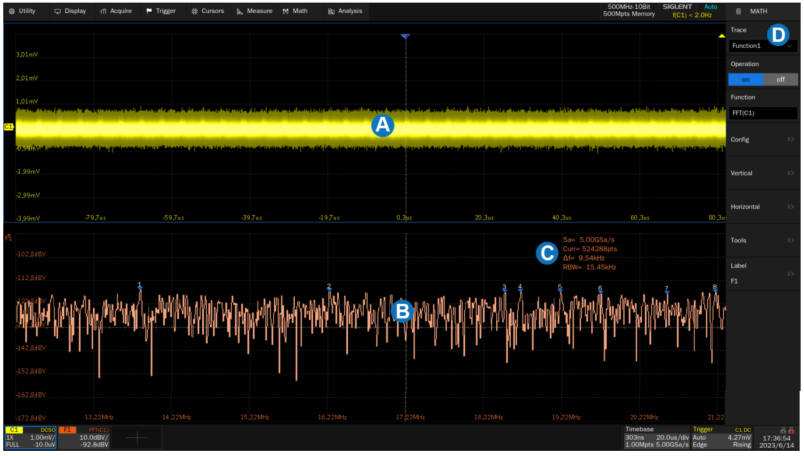Image resolution: width=804 pixels, height=456 pixels.
Task: Click the plus icon to add channel
Action: click(136, 438)
